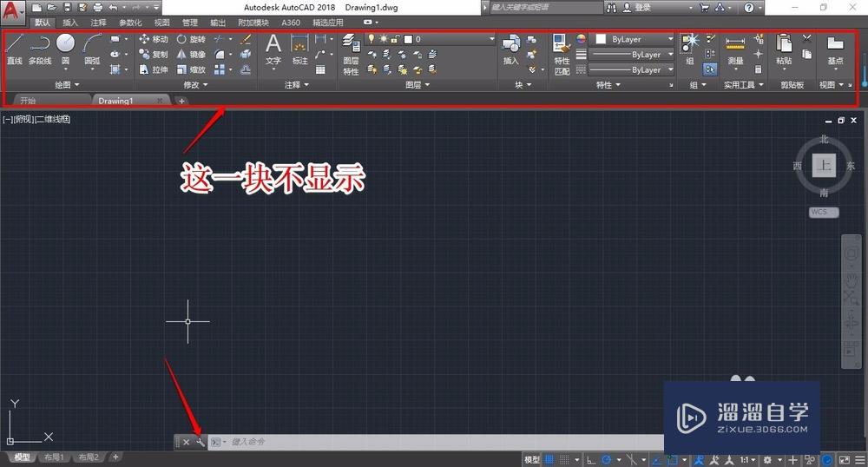The height and width of the screenshot is (467, 868).
Task: Toggle layer lock icon in layer dropdown
Action: pyautogui.click(x=395, y=39)
